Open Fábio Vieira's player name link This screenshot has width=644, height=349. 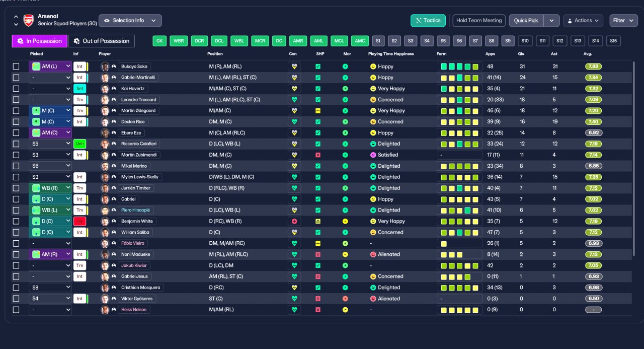coord(133,243)
